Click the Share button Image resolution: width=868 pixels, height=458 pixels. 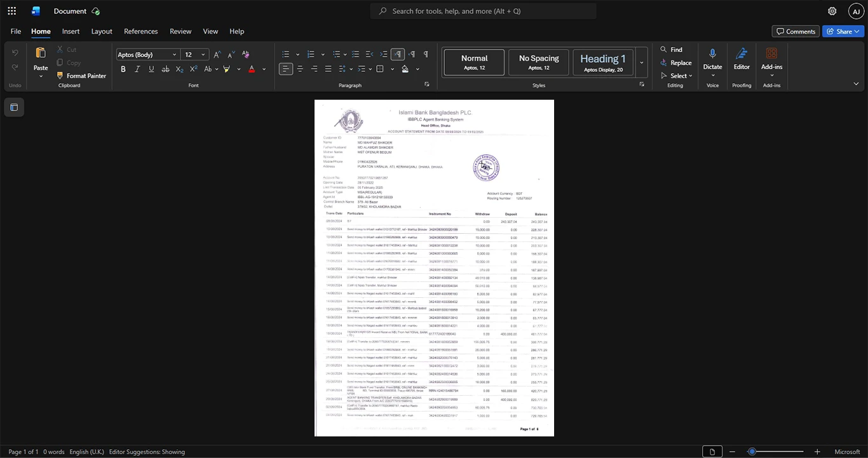coord(843,31)
